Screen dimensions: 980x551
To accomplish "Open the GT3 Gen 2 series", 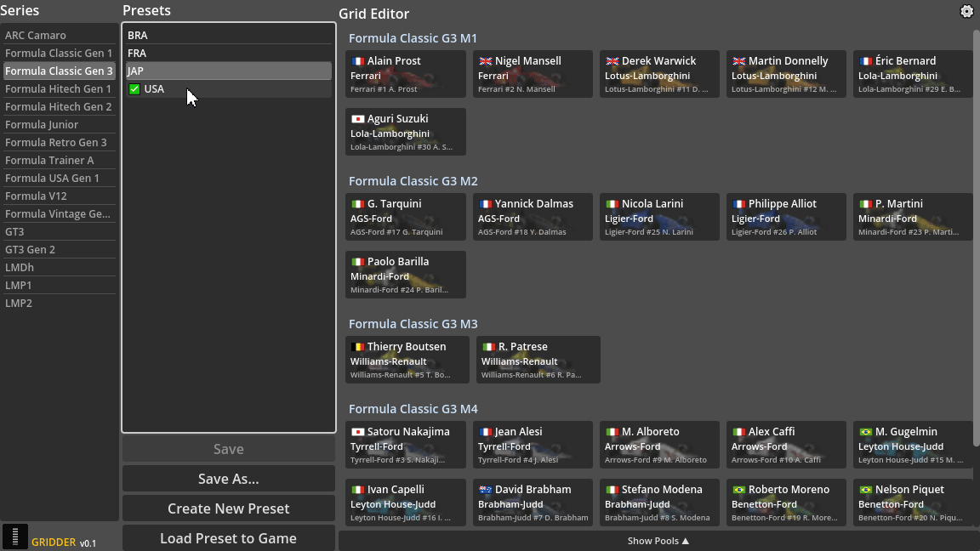I will pyautogui.click(x=59, y=250).
